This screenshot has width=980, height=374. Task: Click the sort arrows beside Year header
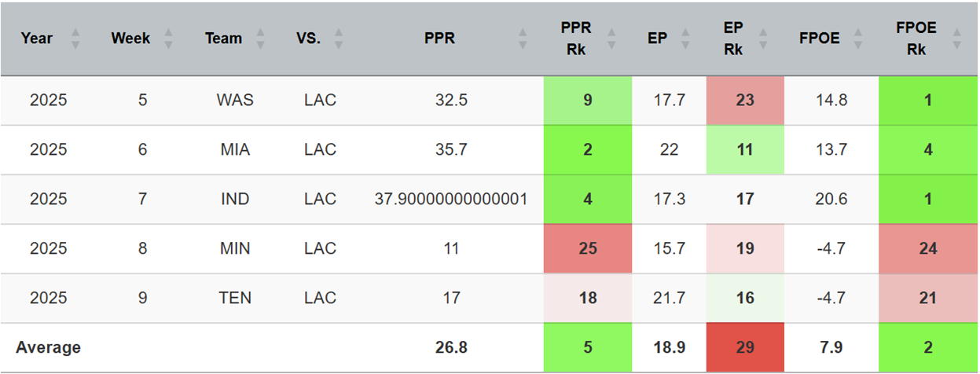click(75, 38)
